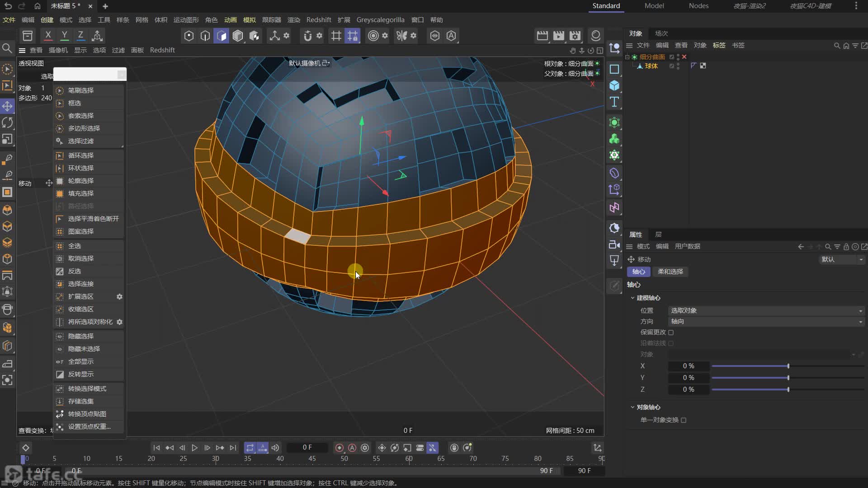
Task: Switch to 柔和选择 tab
Action: 670,272
